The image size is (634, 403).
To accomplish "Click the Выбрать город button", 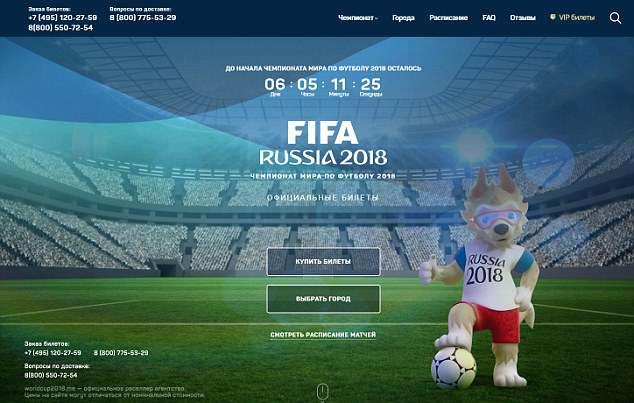I will 323,299.
